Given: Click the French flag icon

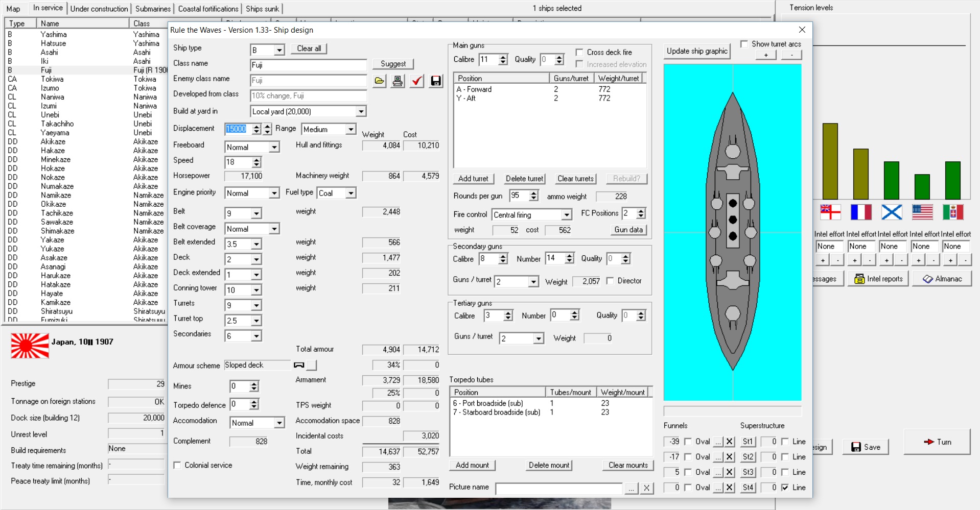Looking at the screenshot, I should coord(861,212).
